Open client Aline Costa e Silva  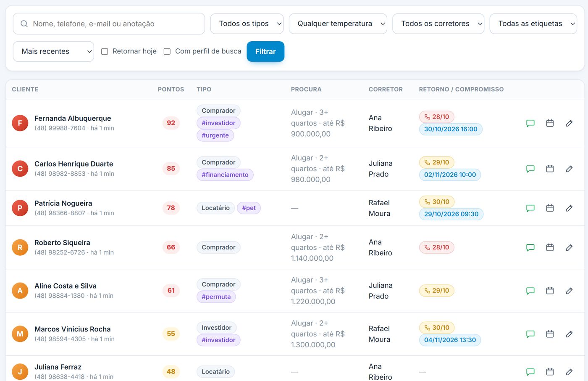65,286
